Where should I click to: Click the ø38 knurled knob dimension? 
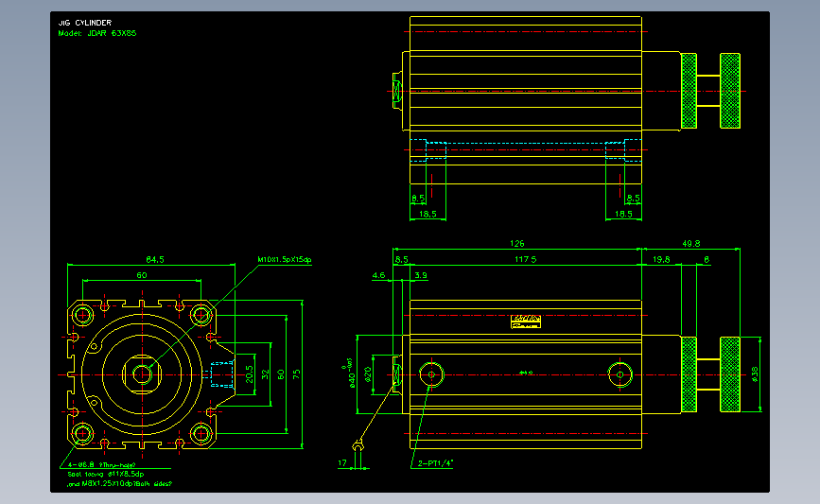point(755,374)
